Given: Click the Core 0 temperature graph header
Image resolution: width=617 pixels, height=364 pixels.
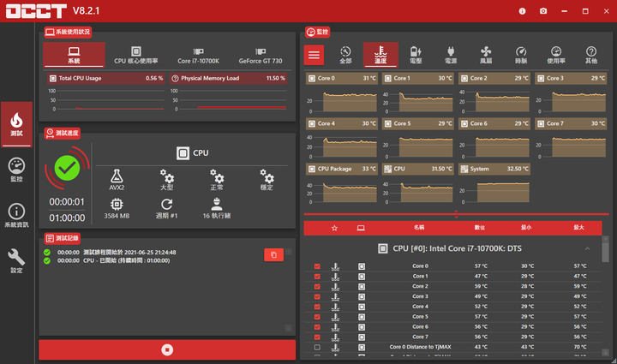Looking at the screenshot, I should tap(342, 78).
